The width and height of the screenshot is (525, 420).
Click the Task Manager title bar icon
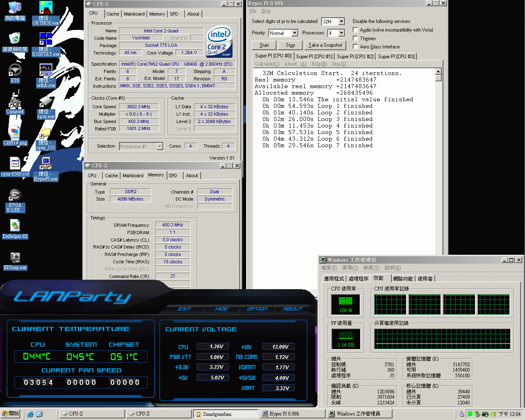coord(323,260)
